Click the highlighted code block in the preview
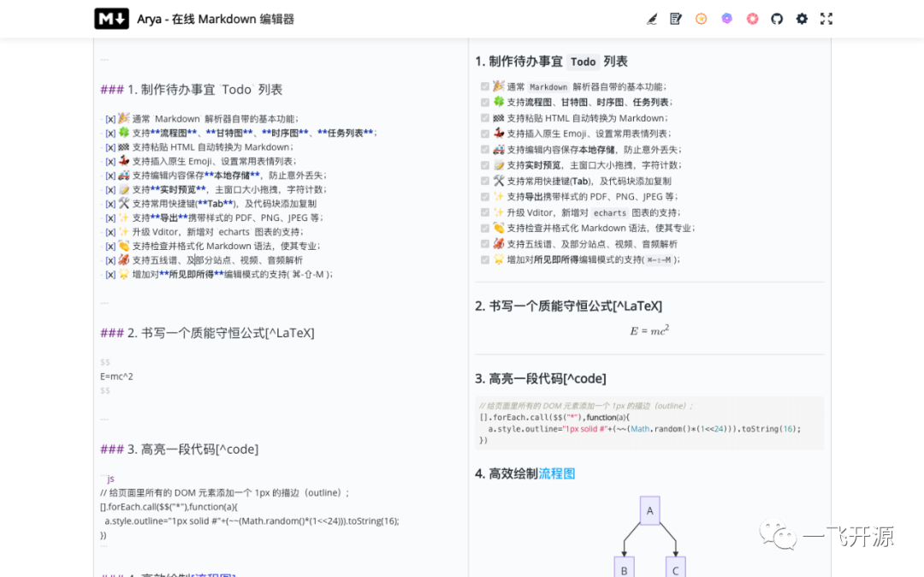Image resolution: width=924 pixels, height=577 pixels. pyautogui.click(x=649, y=423)
